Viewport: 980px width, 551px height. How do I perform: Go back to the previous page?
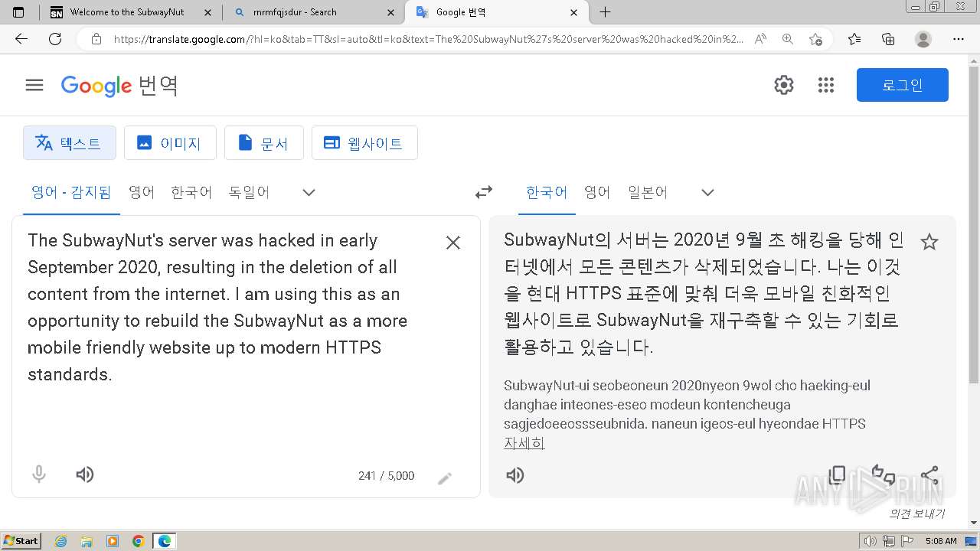(21, 39)
